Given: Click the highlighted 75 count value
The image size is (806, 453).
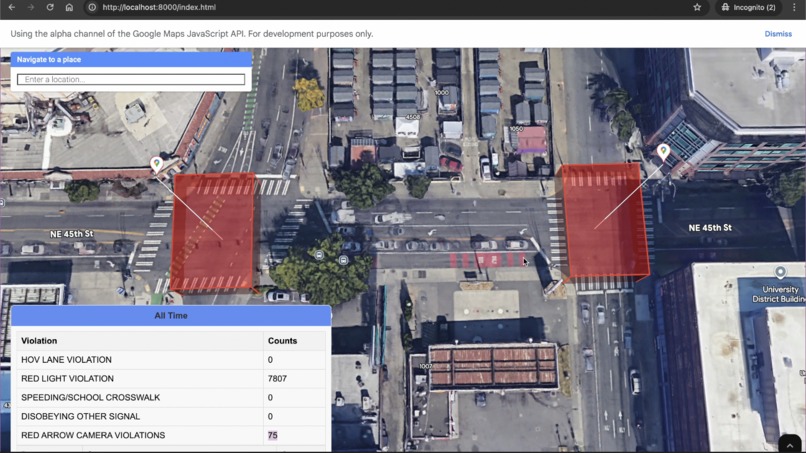Looking at the screenshot, I should tap(272, 436).
